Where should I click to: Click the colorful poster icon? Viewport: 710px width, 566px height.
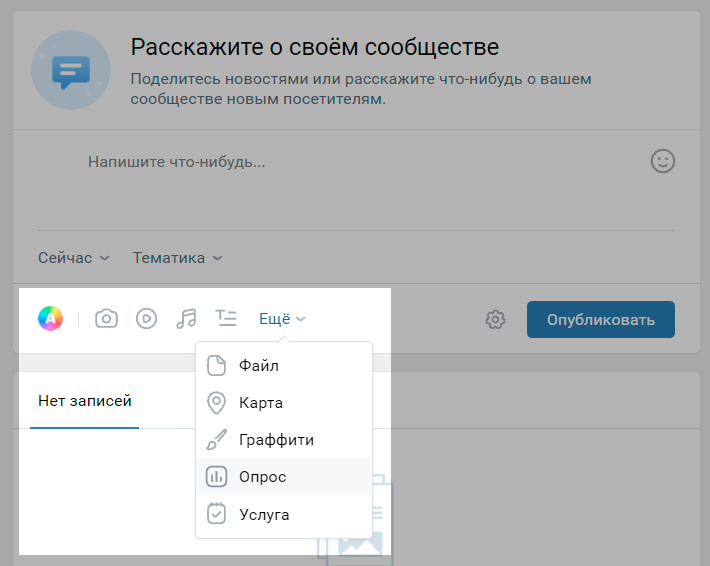click(x=50, y=319)
